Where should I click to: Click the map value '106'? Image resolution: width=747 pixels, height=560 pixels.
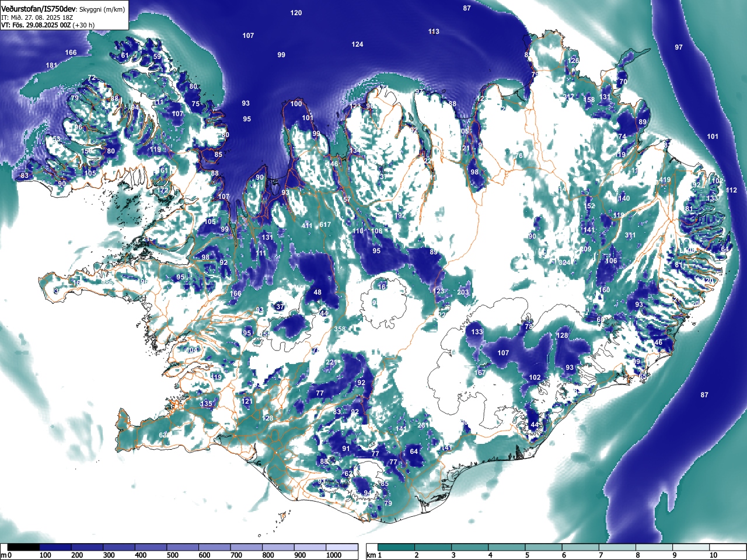coord(611,261)
